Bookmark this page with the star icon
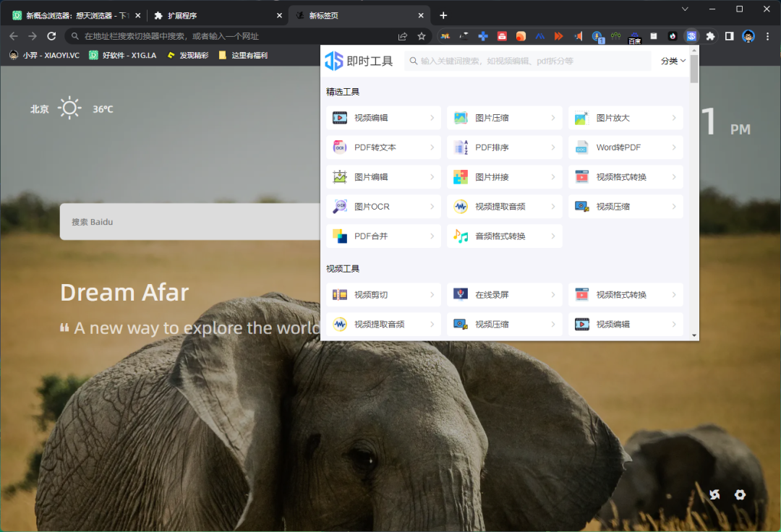This screenshot has height=532, width=781. click(x=422, y=36)
